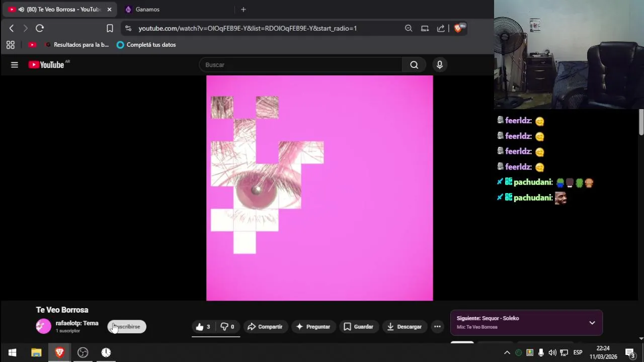Screen dimensions: 644x362
Task: Click the video title Te Veo Borrosa
Action: [x=62, y=310]
